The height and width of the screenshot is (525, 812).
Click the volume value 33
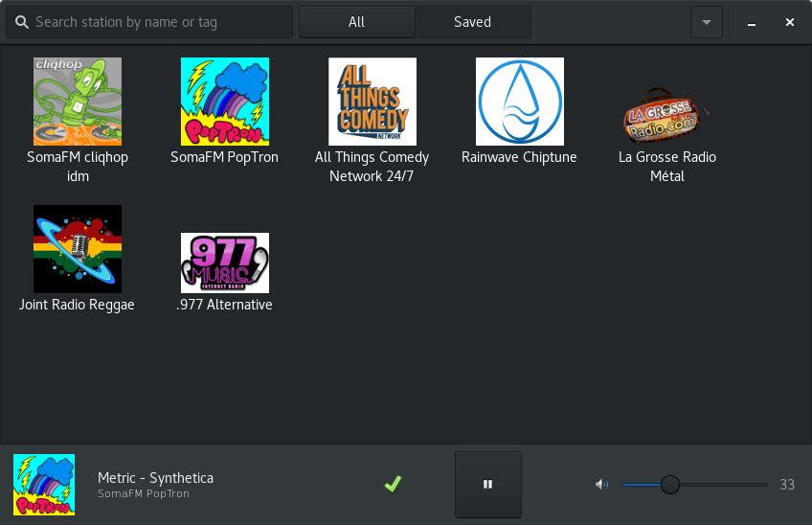[787, 485]
